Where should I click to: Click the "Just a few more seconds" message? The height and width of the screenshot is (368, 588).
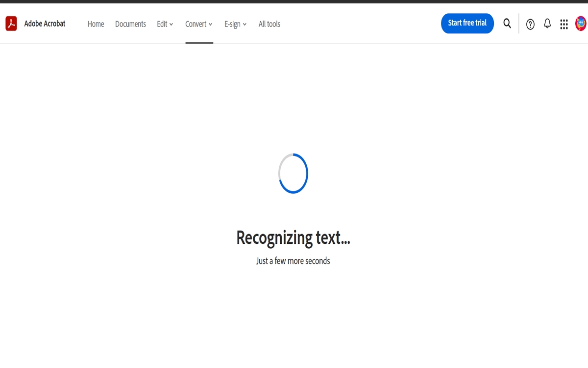(x=293, y=261)
